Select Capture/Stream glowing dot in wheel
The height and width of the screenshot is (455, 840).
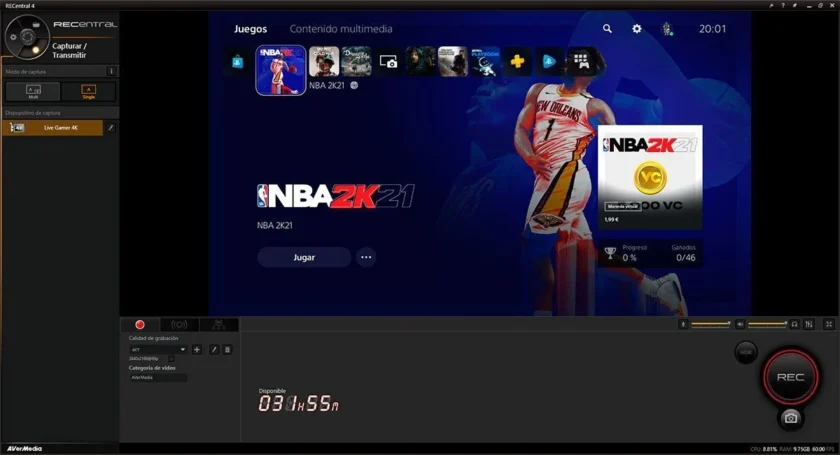35,50
